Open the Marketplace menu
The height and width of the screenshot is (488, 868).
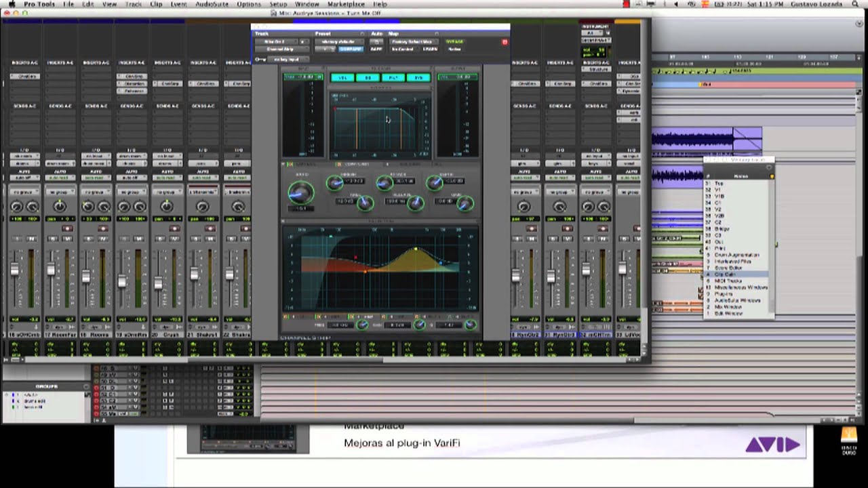click(346, 4)
